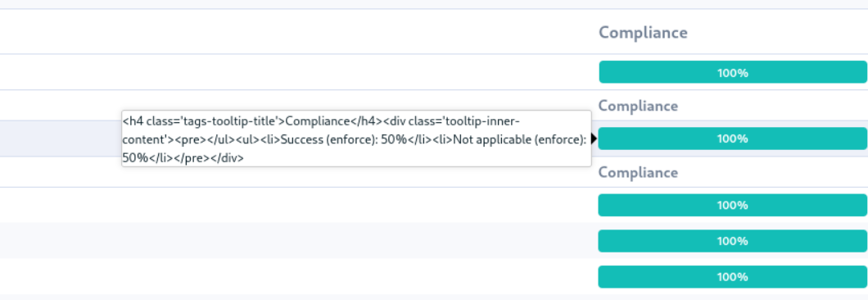The image size is (868, 300).
Task: Click the '<h4' opening tag in the tooltip
Action: click(133, 121)
